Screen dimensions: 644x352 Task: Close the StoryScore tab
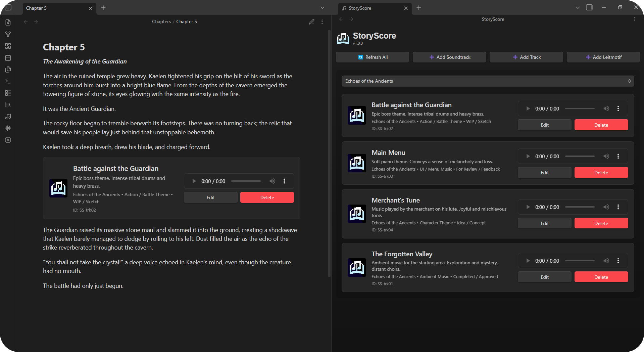click(x=406, y=8)
